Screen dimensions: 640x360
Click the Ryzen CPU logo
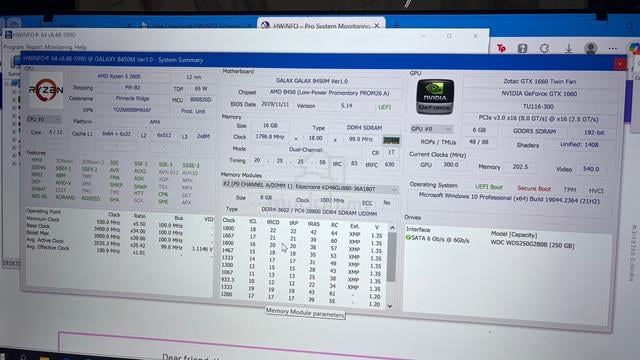pos(46,90)
